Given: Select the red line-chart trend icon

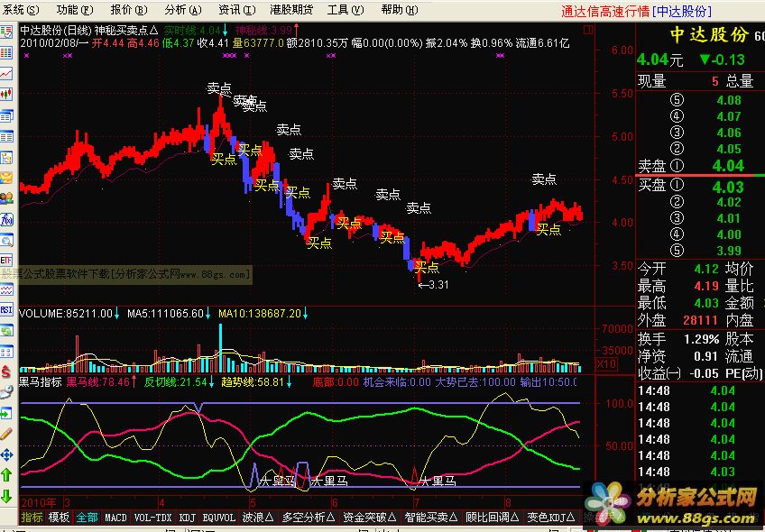Looking at the screenshot, I should pos(6,74).
